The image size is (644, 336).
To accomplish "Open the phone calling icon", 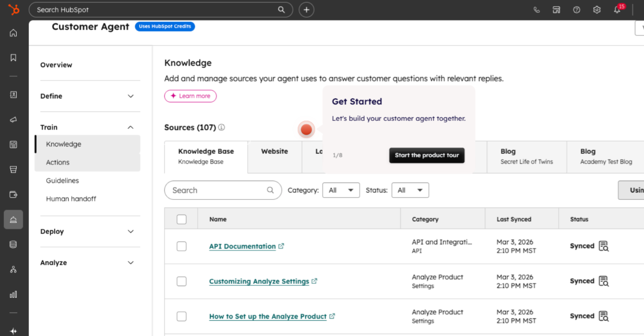I will point(537,10).
